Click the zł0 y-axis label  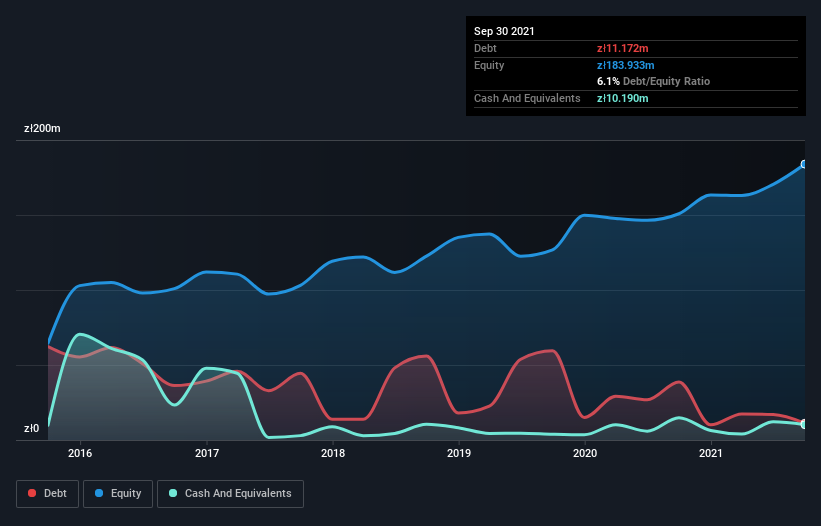click(x=31, y=429)
